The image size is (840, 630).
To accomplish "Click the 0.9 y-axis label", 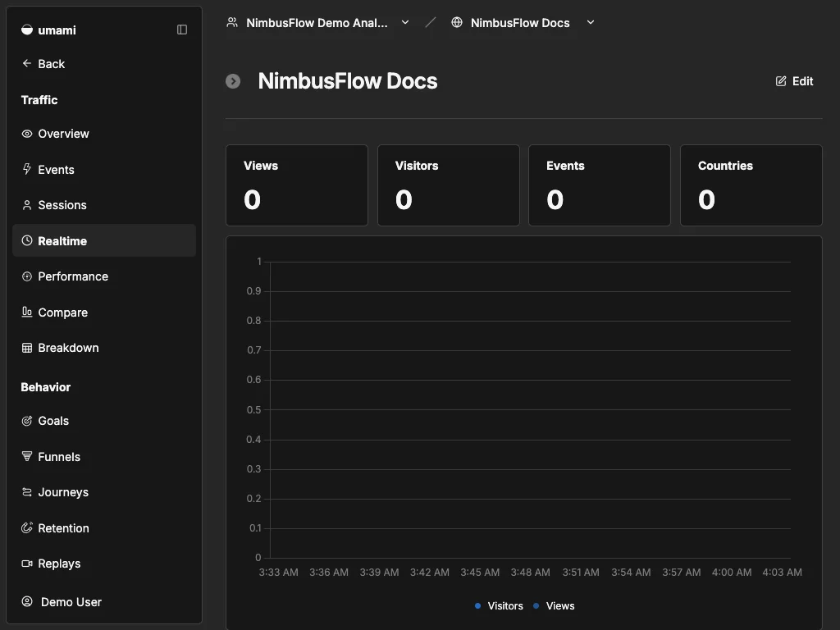I will coord(254,291).
